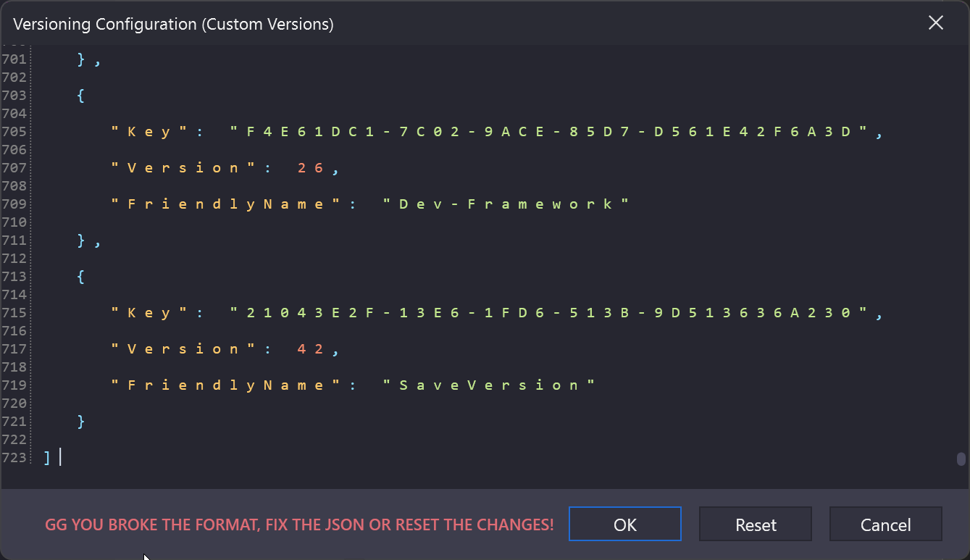
Task: Click the closing brace with comma on line 701
Action: click(88, 59)
